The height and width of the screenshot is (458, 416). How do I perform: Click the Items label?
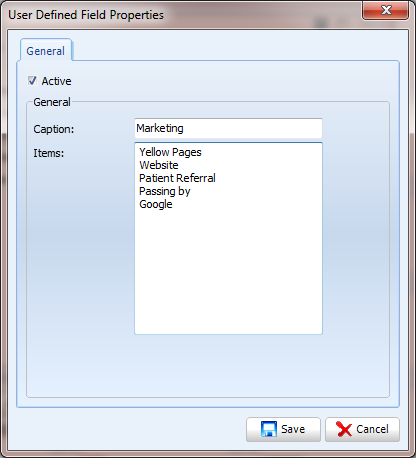49,153
